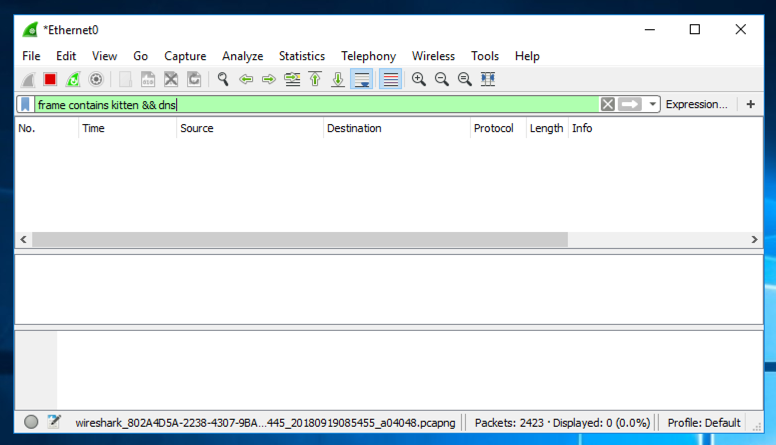Stop the running capture with red square
This screenshot has height=445, width=776.
pos(50,79)
